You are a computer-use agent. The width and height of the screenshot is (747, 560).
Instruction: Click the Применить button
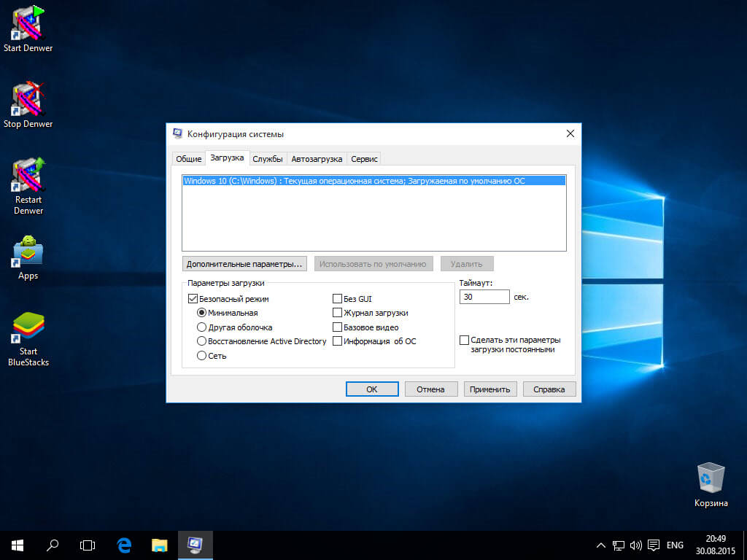click(x=490, y=389)
